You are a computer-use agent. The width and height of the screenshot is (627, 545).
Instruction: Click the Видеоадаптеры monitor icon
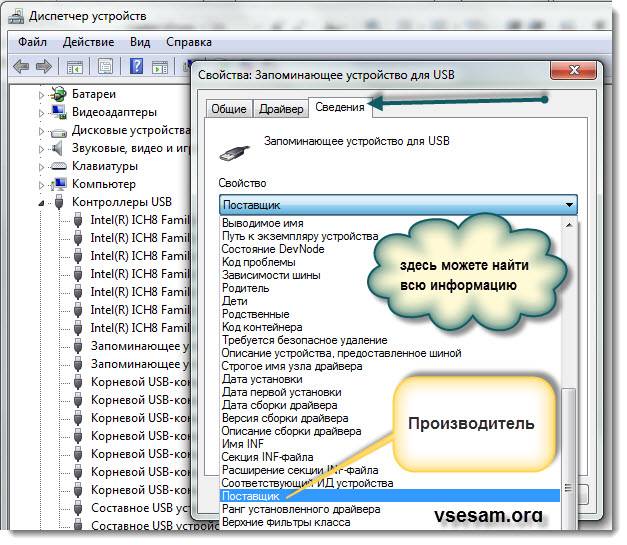[x=59, y=112]
